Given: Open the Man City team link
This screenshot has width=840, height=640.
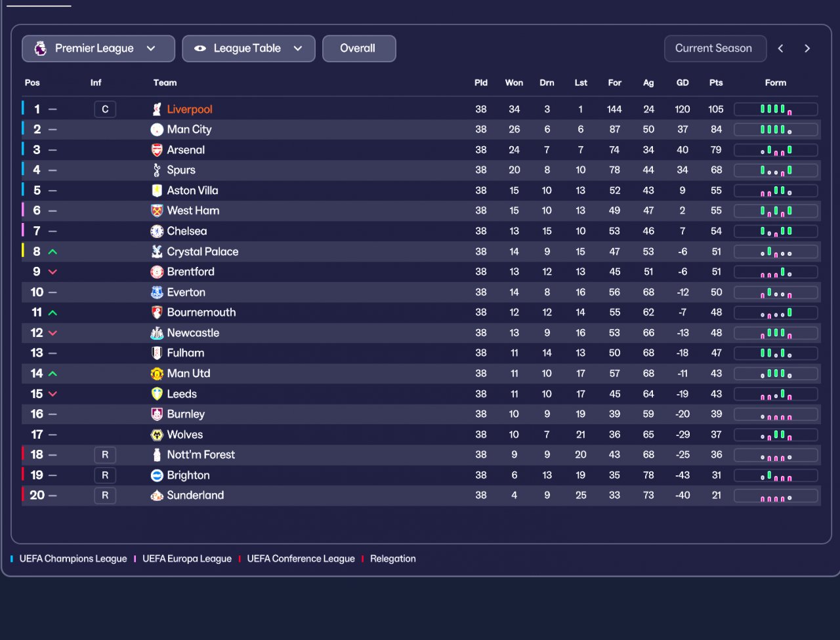Looking at the screenshot, I should [x=189, y=130].
